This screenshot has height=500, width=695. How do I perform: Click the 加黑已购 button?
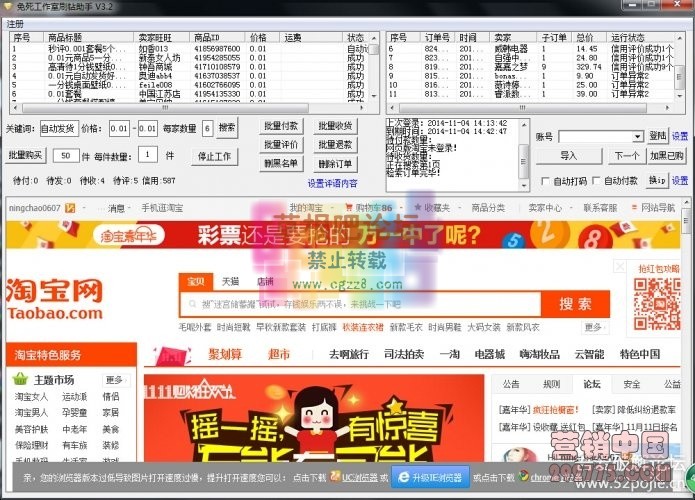pos(667,156)
